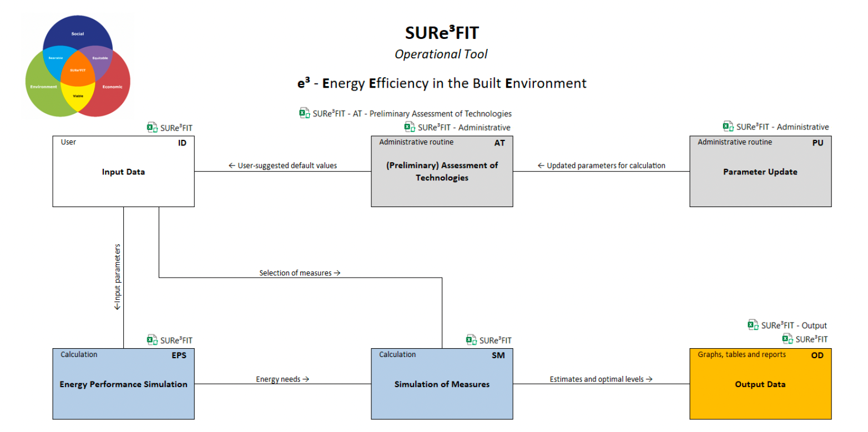This screenshot has width=868, height=432.
Task: Open the Energy Performance Simulation block
Action: [x=123, y=384]
